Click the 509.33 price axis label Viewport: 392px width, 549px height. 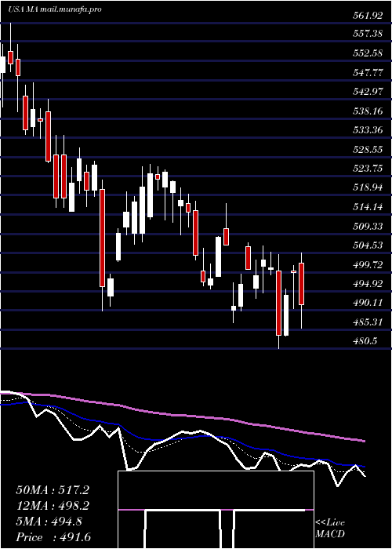coord(367,227)
